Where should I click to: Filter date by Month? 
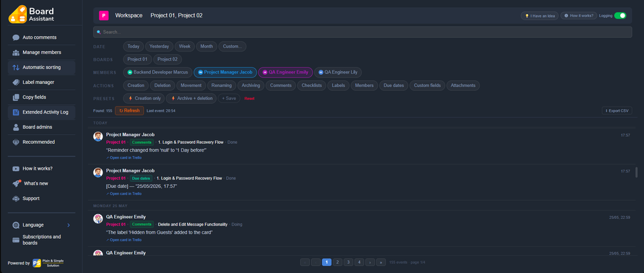[206, 46]
